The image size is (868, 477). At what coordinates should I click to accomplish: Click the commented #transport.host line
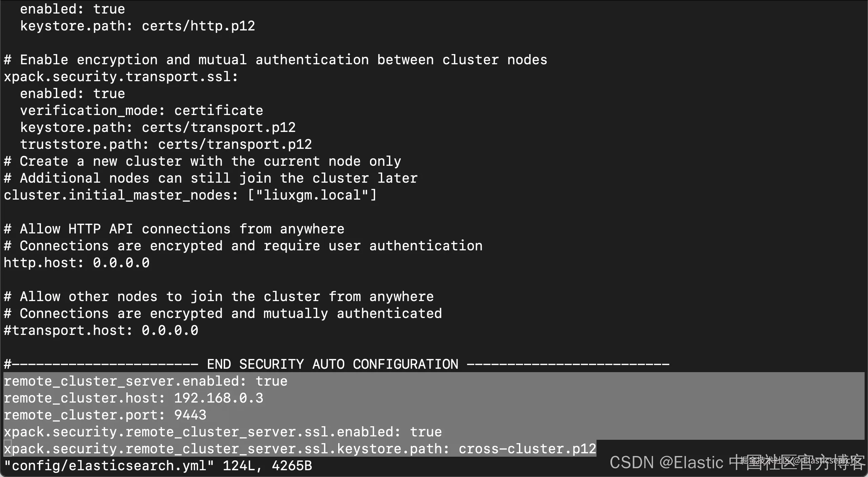(x=101, y=331)
